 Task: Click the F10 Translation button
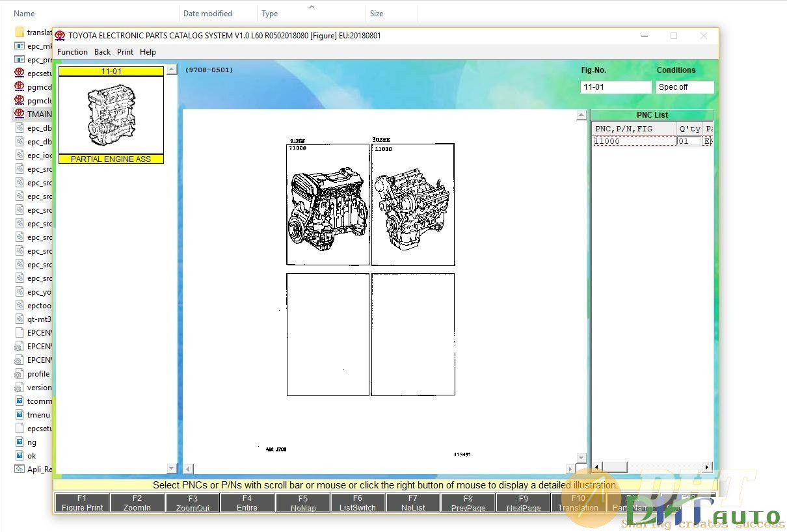(x=578, y=503)
